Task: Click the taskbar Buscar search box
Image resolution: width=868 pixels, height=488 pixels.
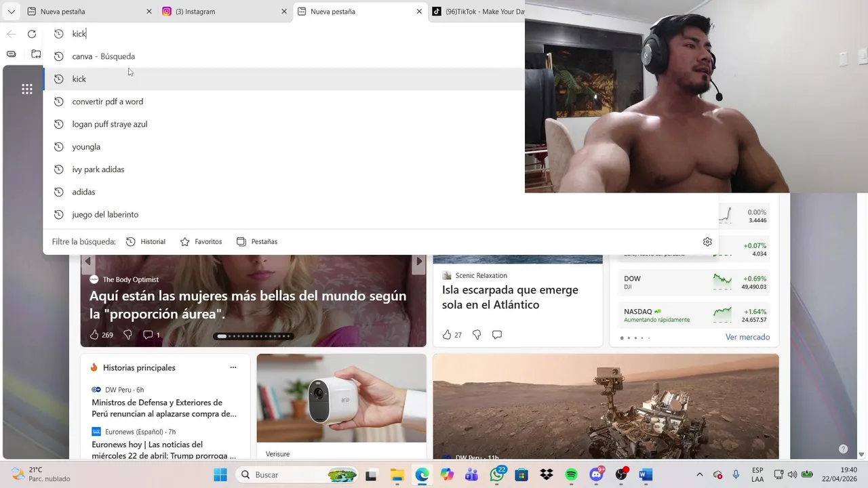Action: tap(297, 474)
